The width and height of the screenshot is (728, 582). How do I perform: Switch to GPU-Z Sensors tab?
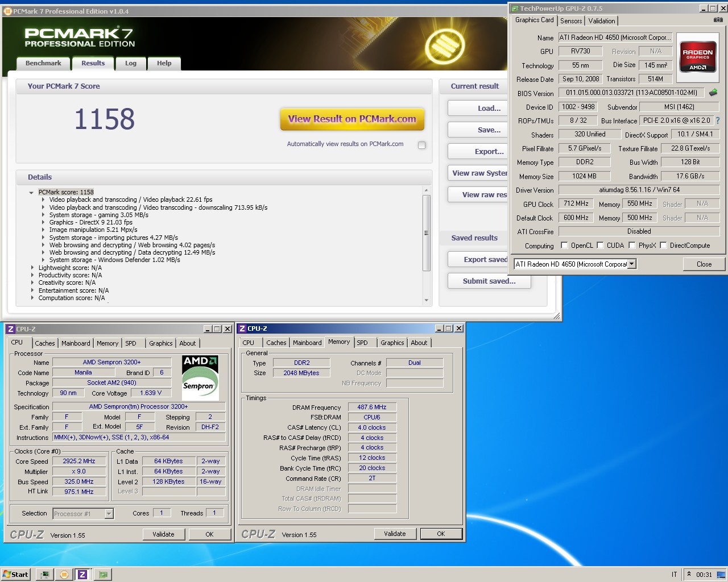click(x=571, y=20)
